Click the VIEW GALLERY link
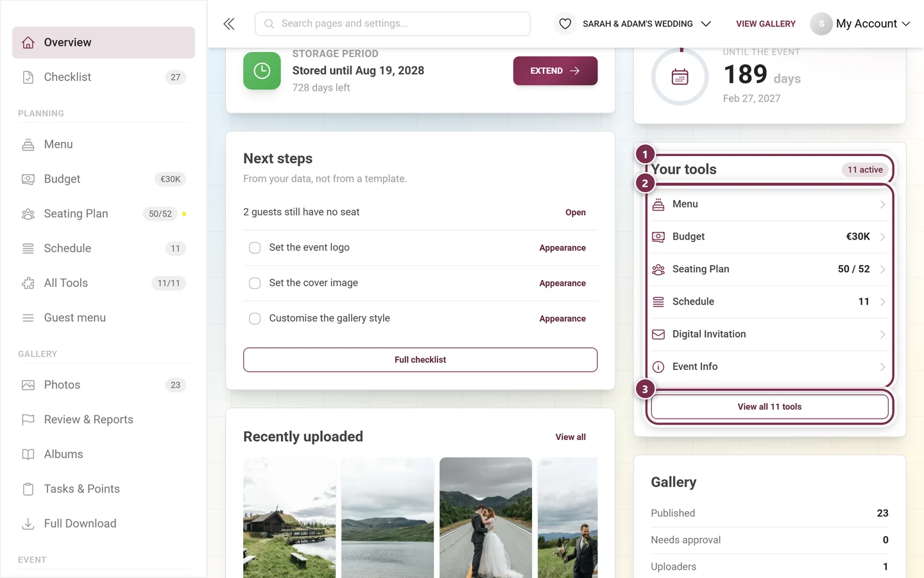The width and height of the screenshot is (924, 578). click(x=766, y=24)
